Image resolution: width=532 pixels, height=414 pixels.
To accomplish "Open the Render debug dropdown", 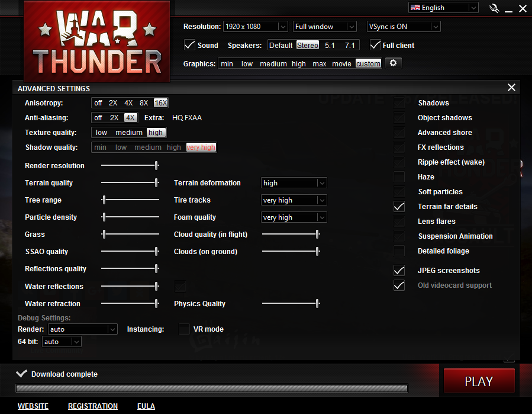I will coord(83,329).
